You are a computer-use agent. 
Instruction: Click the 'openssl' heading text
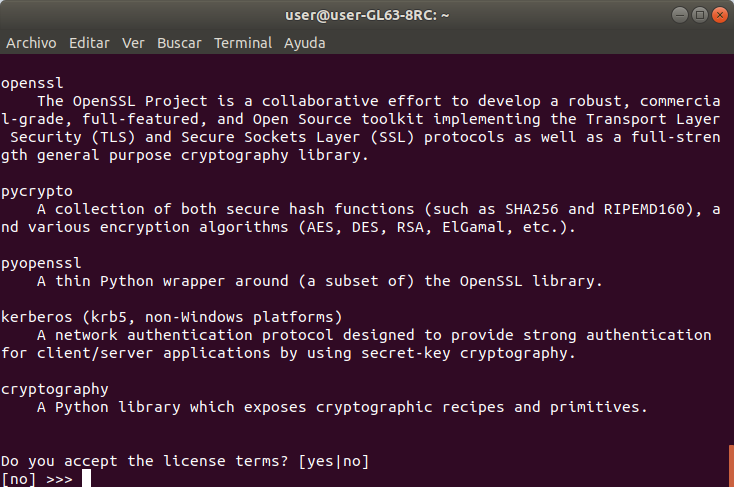coord(32,83)
